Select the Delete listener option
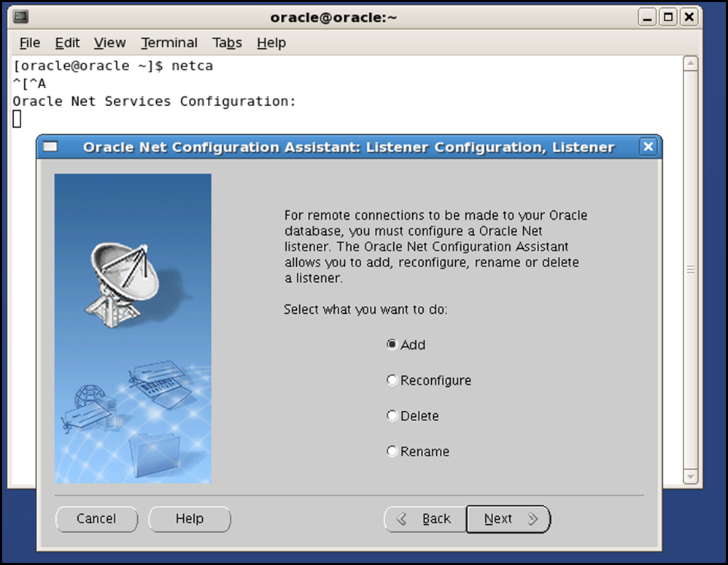728x565 pixels. pyautogui.click(x=413, y=416)
